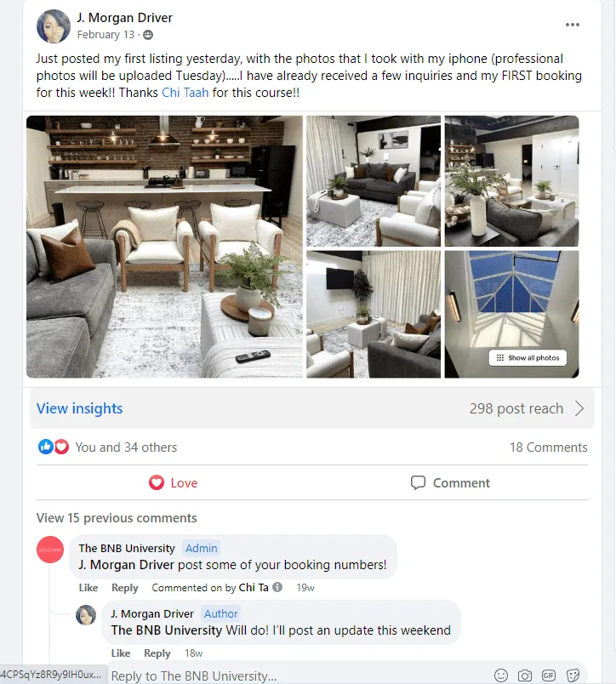The height and width of the screenshot is (684, 616).
Task: Like J. Morgan Driver's reply comment
Action: 121,653
